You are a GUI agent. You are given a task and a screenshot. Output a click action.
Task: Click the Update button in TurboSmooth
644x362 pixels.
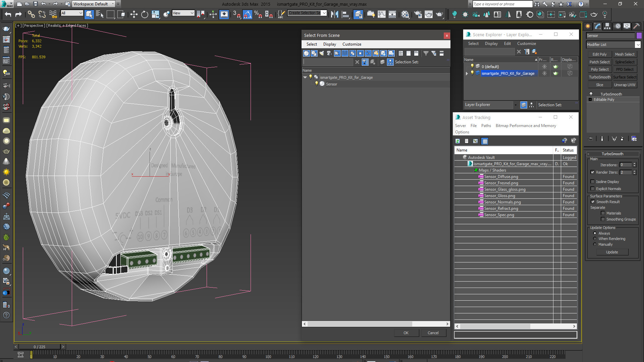612,252
